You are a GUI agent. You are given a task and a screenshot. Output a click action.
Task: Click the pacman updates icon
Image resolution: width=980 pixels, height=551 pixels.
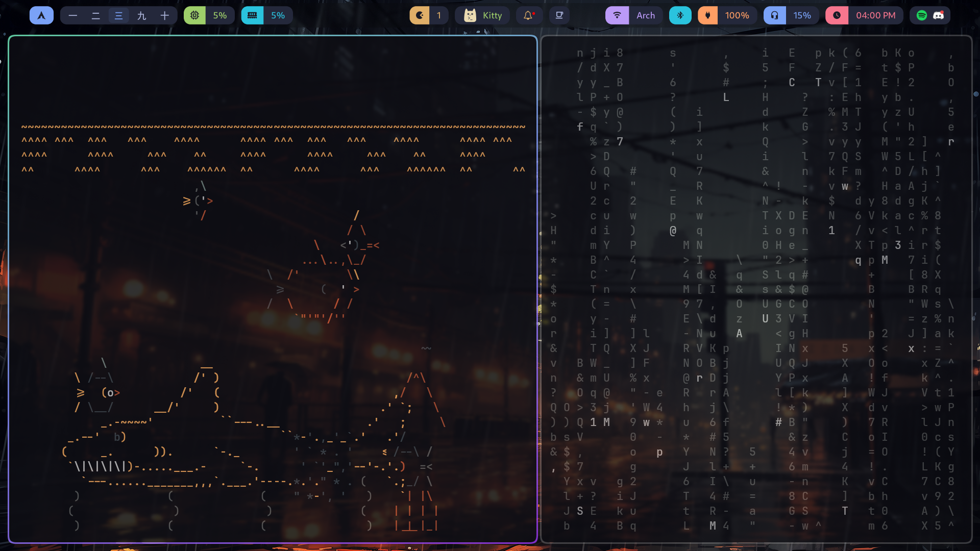click(x=420, y=15)
